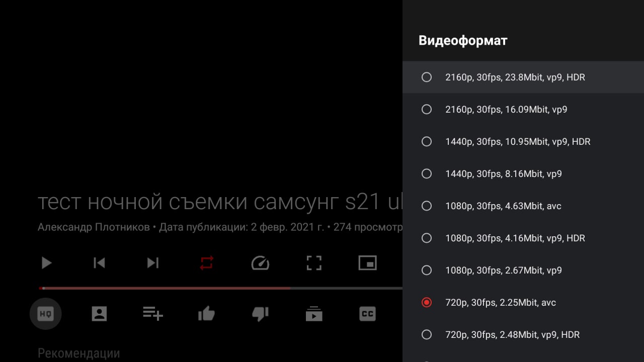Dislike the video with thumbs down
Image resolution: width=644 pixels, height=362 pixels.
[260, 314]
